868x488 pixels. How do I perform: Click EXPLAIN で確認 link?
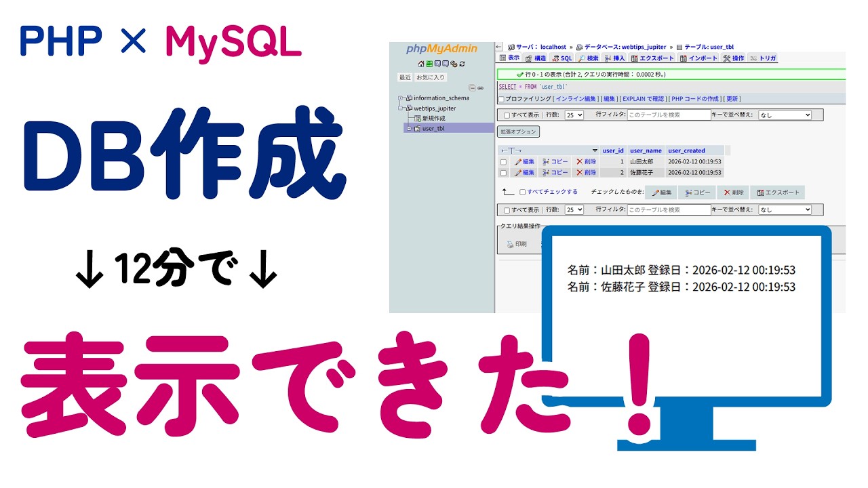point(643,99)
